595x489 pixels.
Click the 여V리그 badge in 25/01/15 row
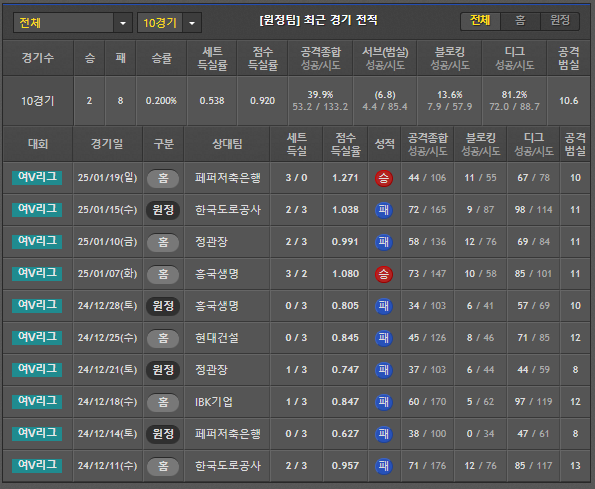click(x=37, y=209)
